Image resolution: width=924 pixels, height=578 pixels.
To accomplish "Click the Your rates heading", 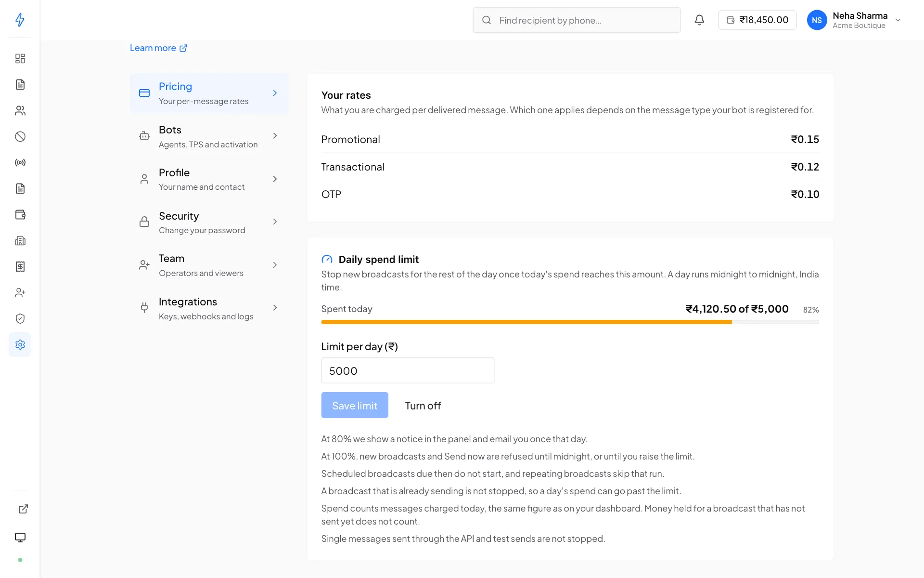I will tap(346, 95).
